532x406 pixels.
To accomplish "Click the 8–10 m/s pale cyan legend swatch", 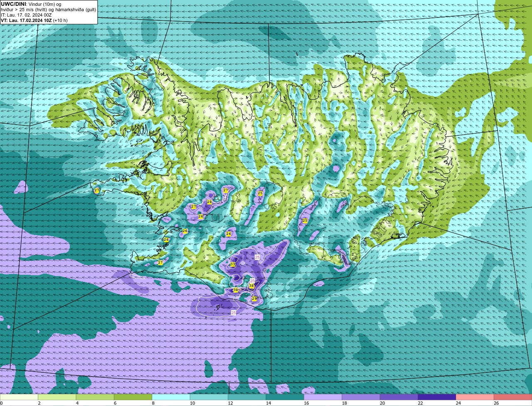I will (x=171, y=397).
